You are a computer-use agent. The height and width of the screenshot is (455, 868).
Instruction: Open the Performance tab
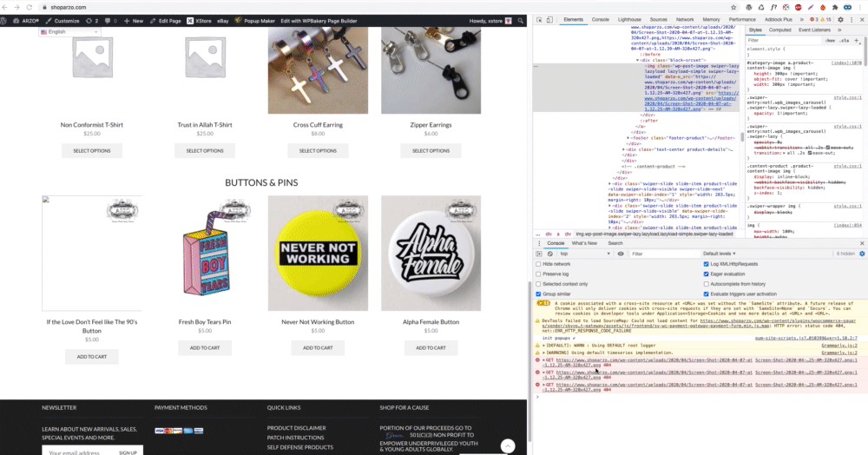pos(742,19)
